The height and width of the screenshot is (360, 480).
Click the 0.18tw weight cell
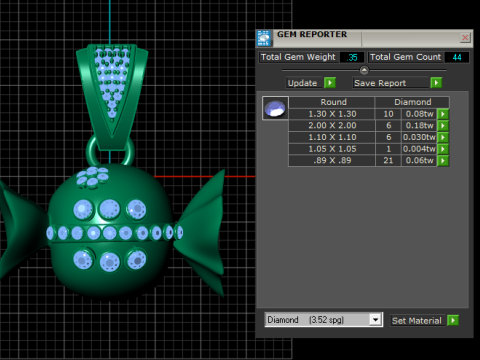(x=419, y=126)
